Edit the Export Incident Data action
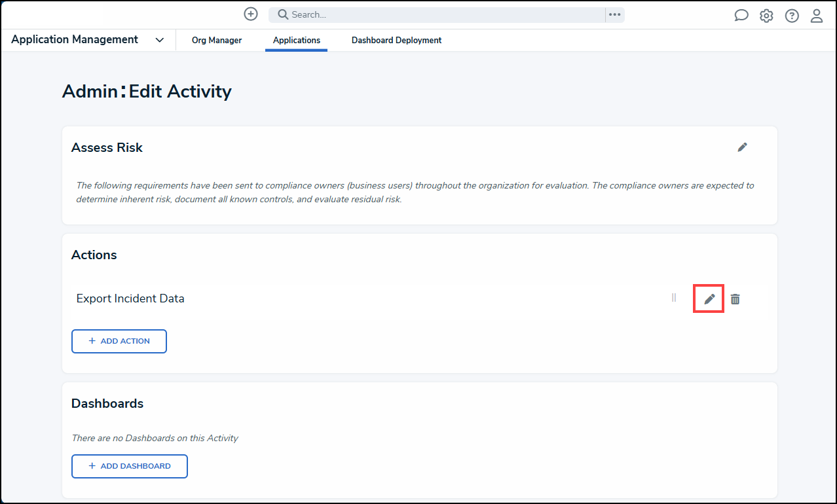The height and width of the screenshot is (504, 837). (x=709, y=299)
